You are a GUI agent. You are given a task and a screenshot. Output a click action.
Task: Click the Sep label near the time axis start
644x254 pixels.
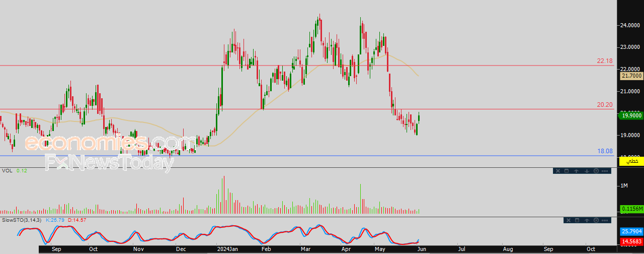tap(56, 249)
